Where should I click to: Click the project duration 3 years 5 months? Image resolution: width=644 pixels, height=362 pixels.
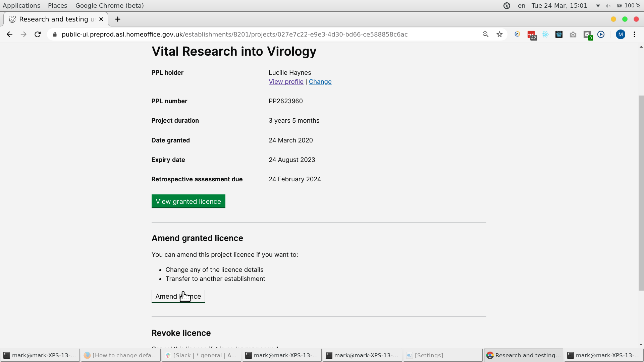click(x=294, y=121)
